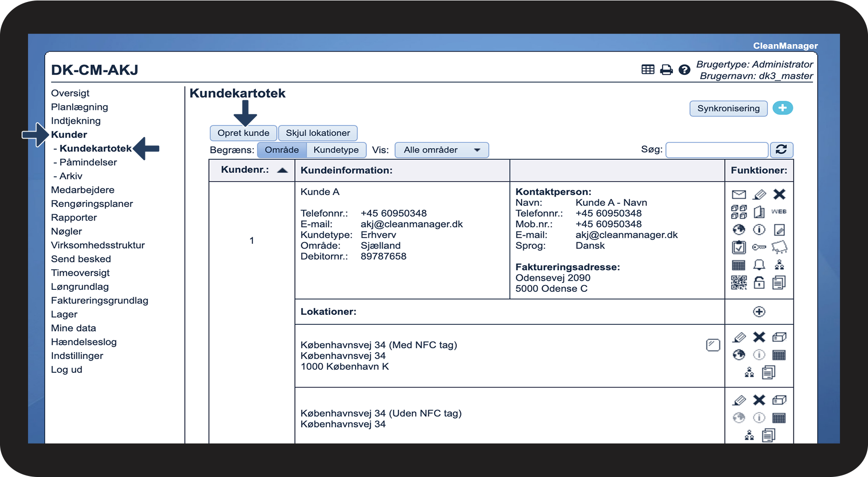
Task: Click the WEB icon for Kunde A
Action: 779,212
